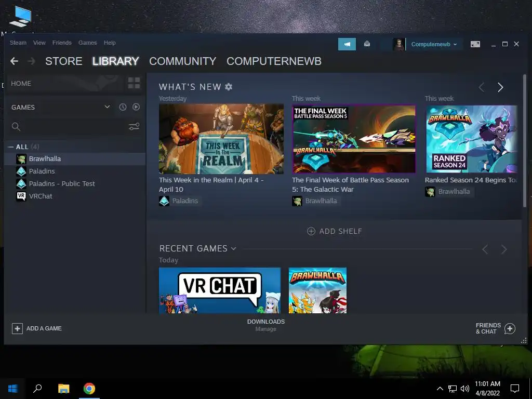Click 'This Week in the Realm' headline

[x=211, y=184]
